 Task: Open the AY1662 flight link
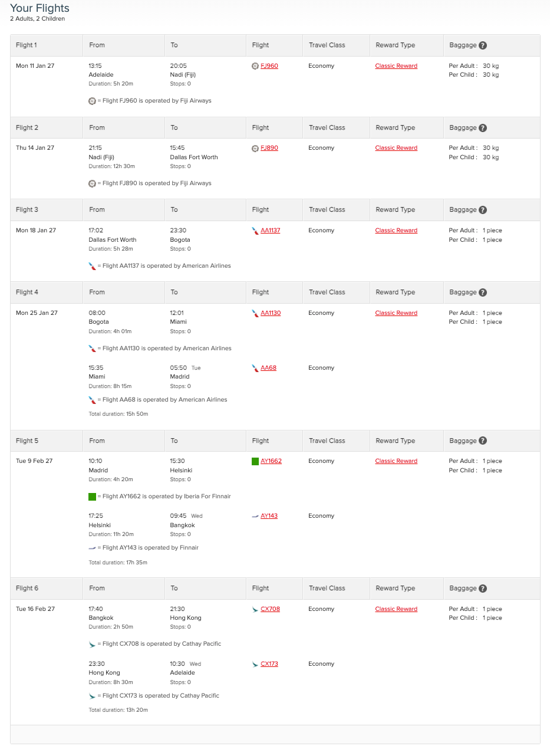[270, 461]
